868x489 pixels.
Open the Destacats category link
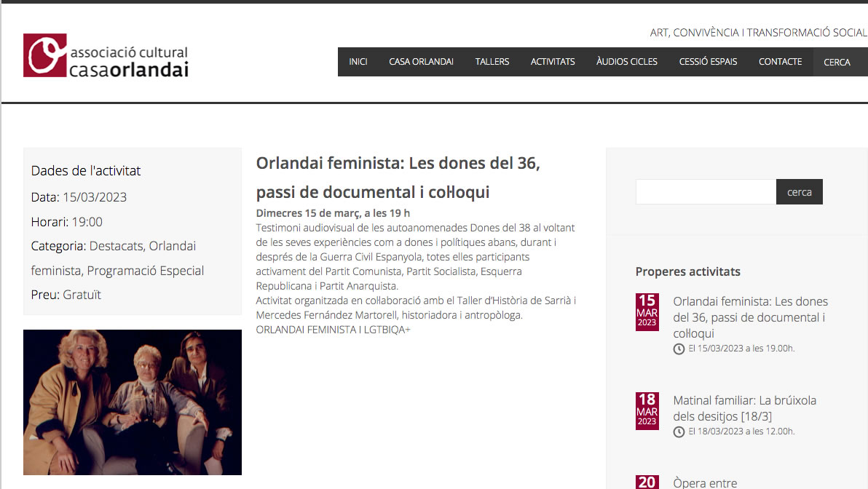tap(116, 246)
